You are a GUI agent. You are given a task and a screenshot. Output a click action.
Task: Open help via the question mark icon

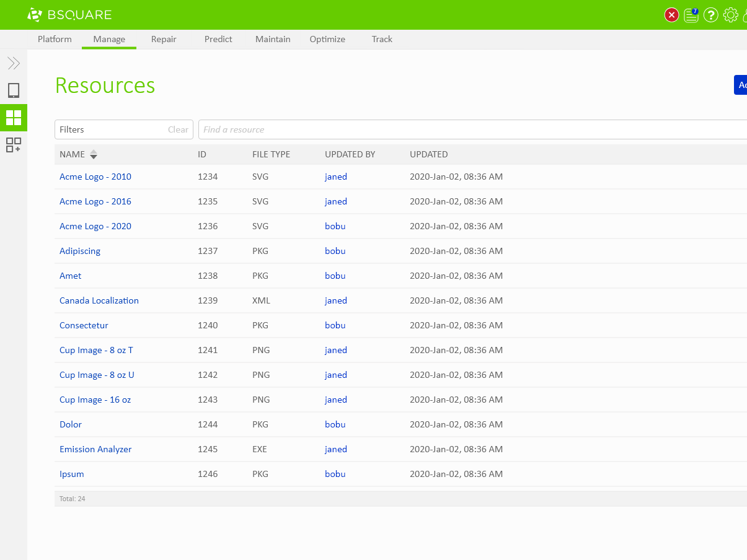(711, 15)
